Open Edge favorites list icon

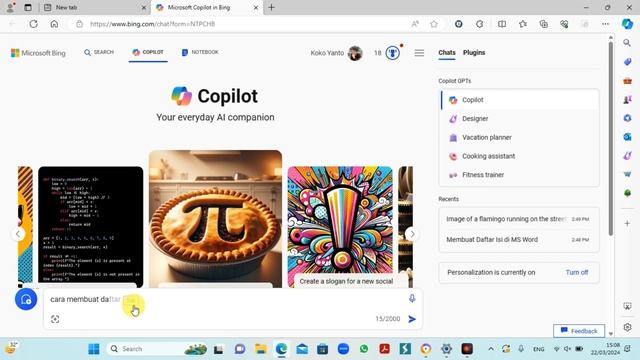pyautogui.click(x=523, y=24)
